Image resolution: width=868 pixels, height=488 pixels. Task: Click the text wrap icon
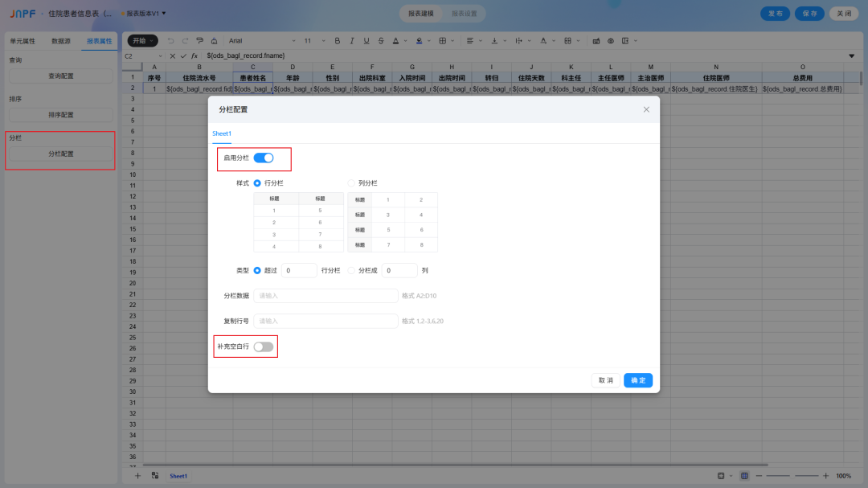pos(518,41)
